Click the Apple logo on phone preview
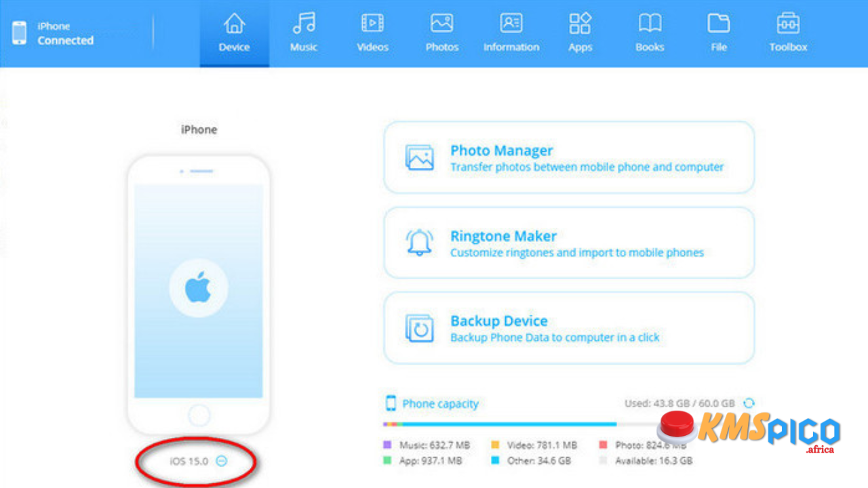The image size is (868, 488). [199, 288]
